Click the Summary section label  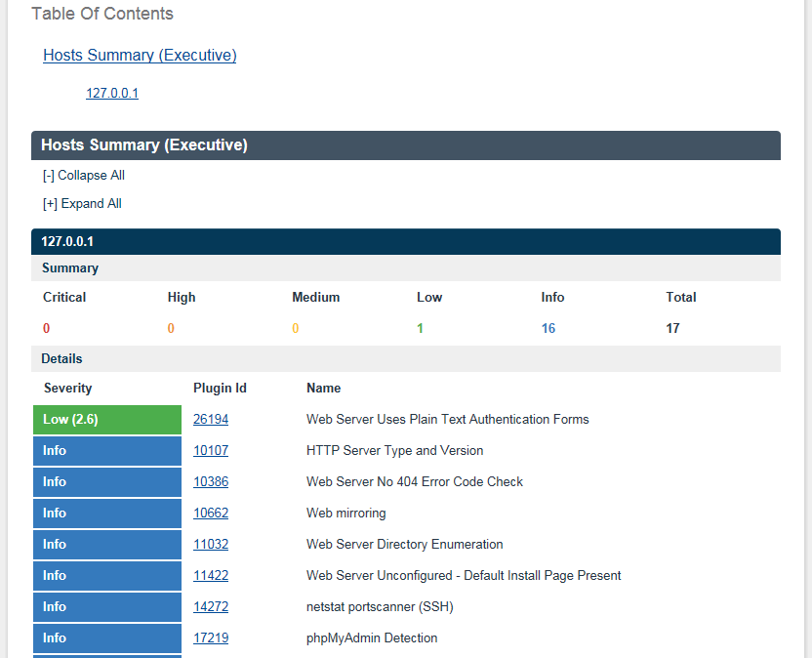(70, 267)
